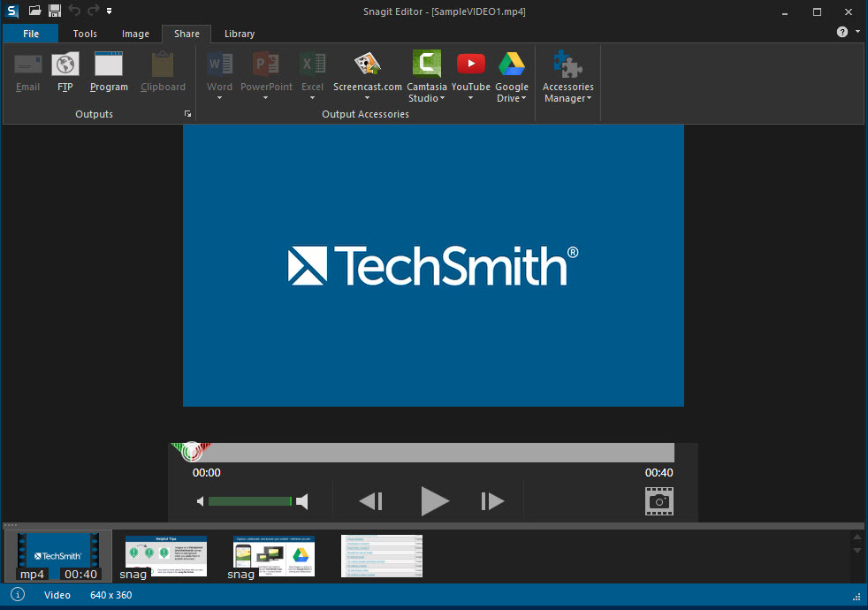
Task: Share video to YouTube
Action: coord(470,75)
